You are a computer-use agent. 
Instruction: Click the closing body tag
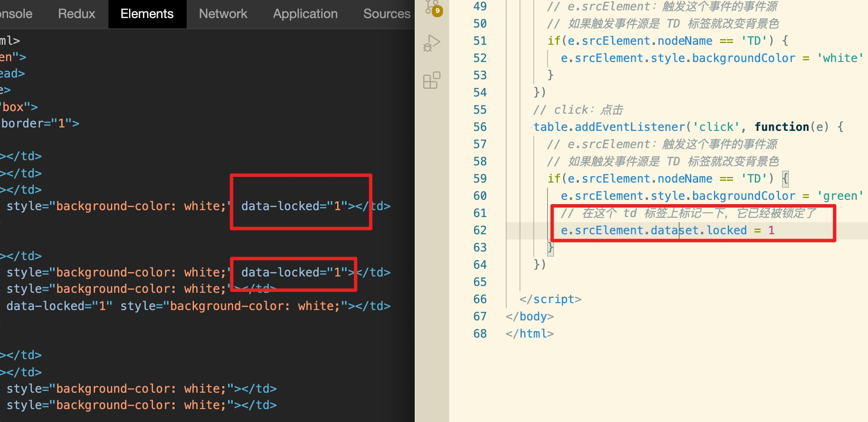click(530, 316)
